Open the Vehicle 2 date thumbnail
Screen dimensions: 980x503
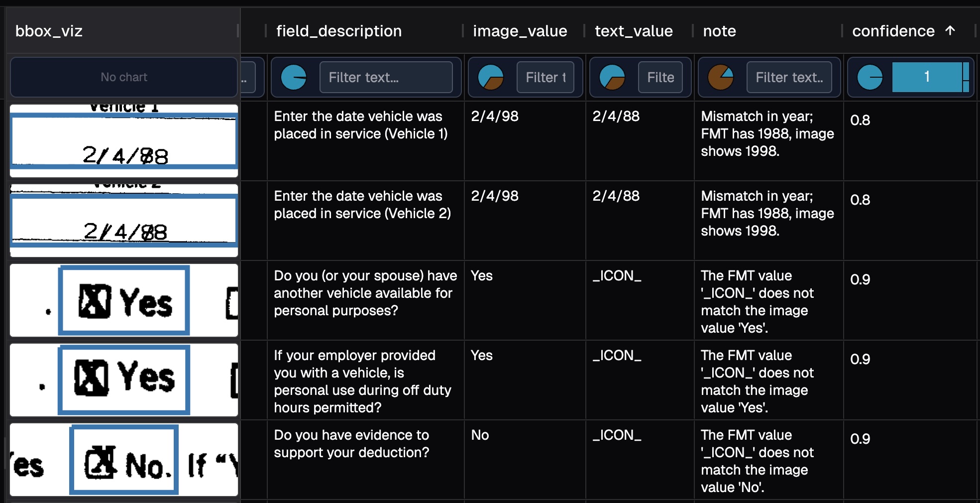tap(124, 221)
